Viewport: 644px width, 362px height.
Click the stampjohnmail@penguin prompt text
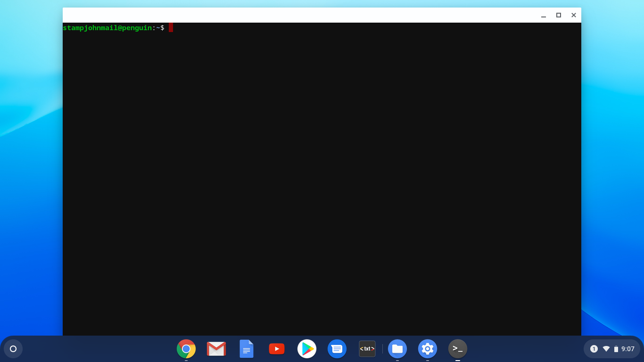[x=107, y=28]
